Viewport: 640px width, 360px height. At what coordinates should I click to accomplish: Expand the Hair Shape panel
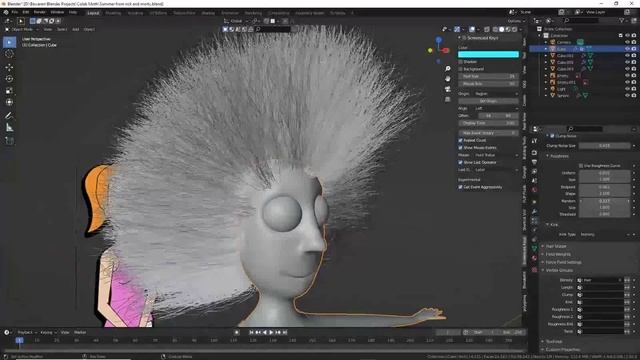[x=556, y=247]
